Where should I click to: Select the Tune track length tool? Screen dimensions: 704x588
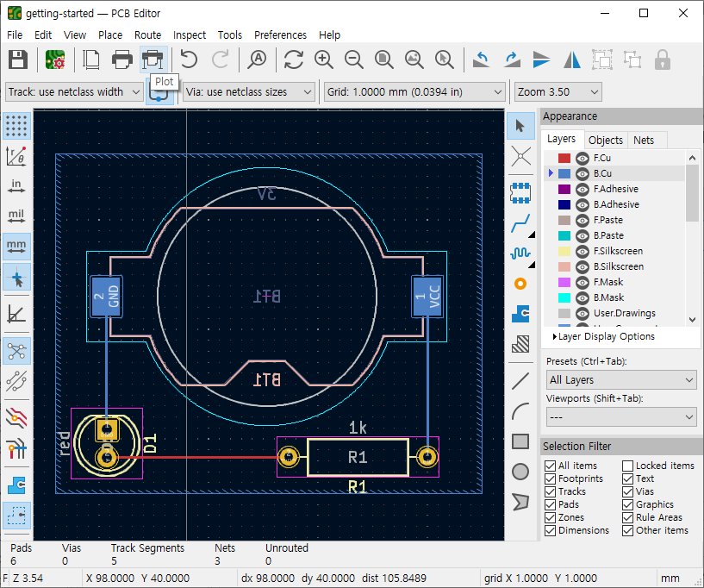pos(520,253)
